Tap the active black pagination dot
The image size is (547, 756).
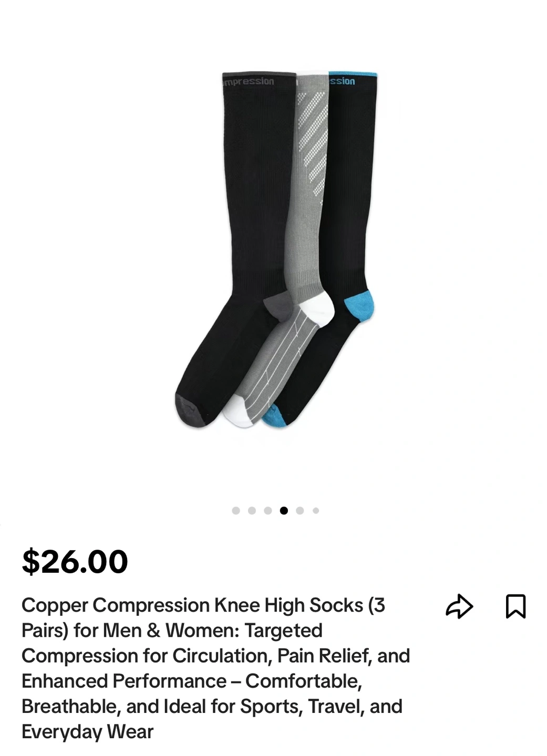284,510
